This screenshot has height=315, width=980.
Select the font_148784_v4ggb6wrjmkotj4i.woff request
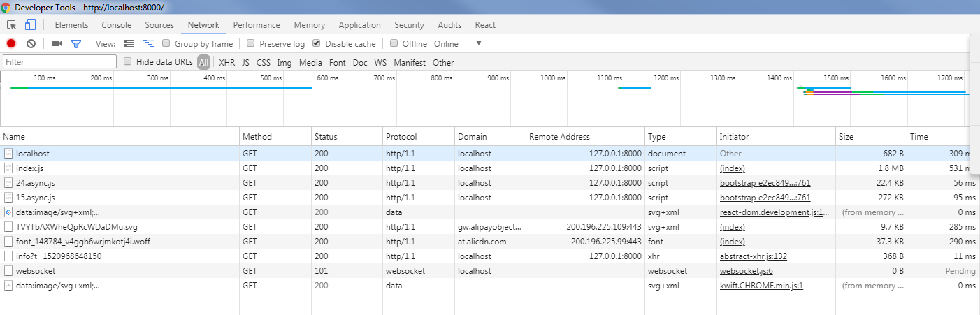[x=490, y=241]
